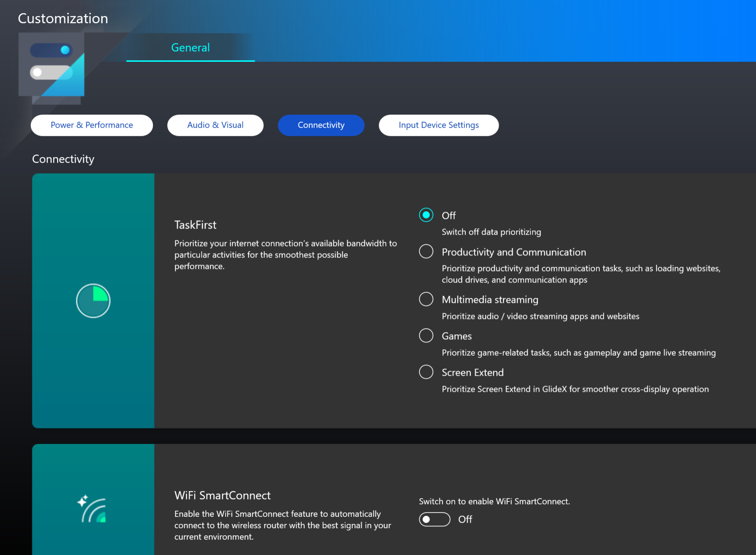Screen dimensions: 756x555
Task: Click the Games option label text
Action: pos(457,336)
